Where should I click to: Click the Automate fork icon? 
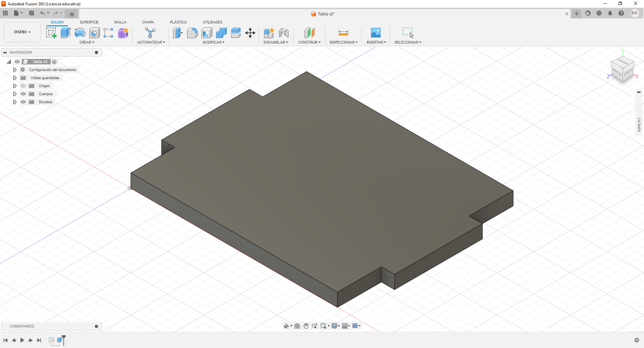[151, 33]
